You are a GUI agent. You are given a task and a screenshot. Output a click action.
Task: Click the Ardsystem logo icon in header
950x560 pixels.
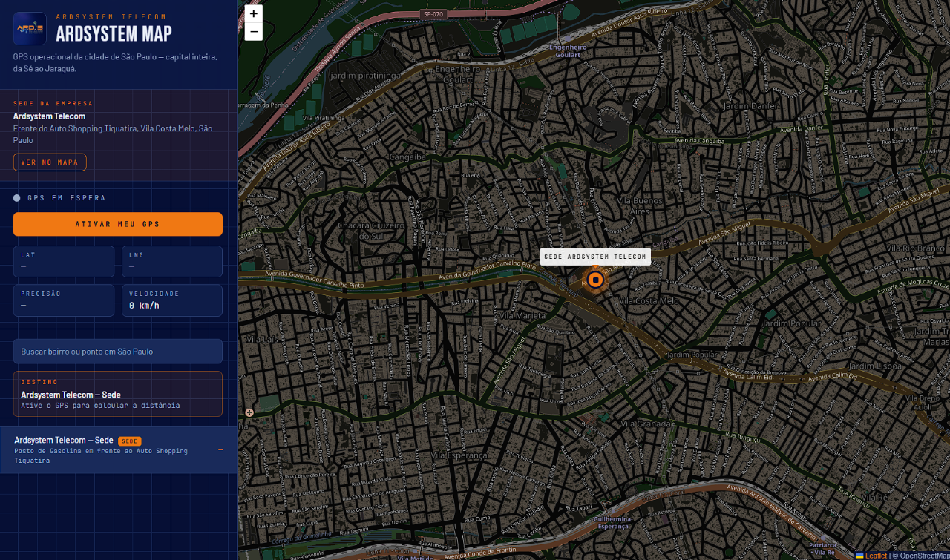coord(30,28)
